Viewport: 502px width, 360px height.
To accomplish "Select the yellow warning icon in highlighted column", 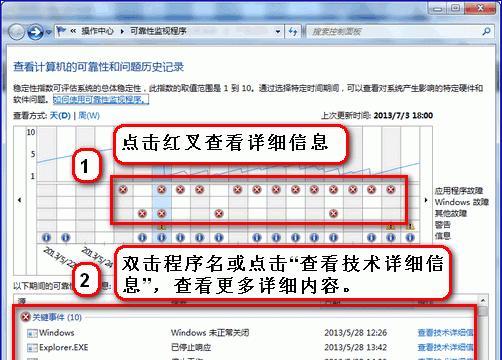I will pyautogui.click(x=162, y=228).
